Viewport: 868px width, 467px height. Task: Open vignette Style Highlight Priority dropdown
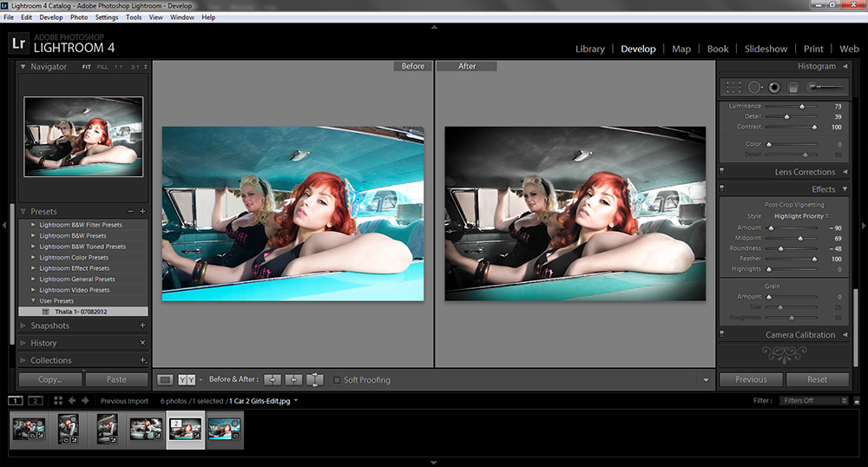[x=801, y=216]
